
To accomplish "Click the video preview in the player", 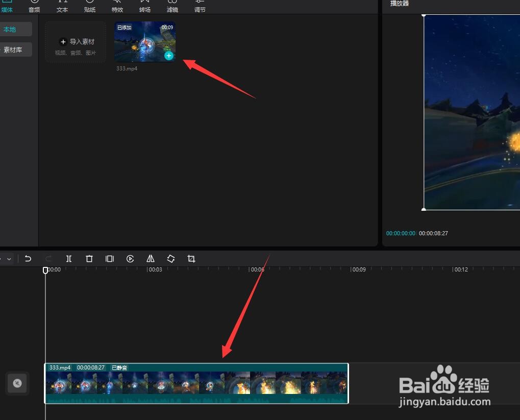I will pyautogui.click(x=472, y=112).
